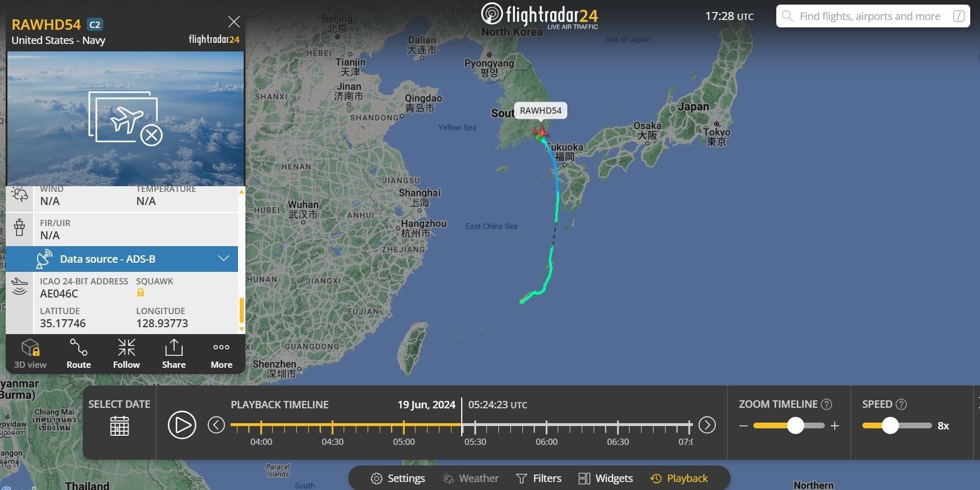
Task: Focus the Find flights search field
Action: click(x=873, y=16)
